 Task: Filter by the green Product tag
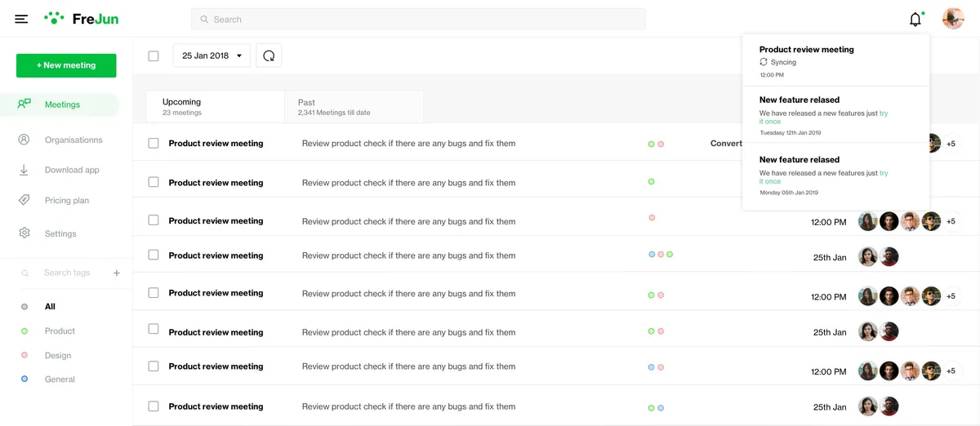point(60,331)
